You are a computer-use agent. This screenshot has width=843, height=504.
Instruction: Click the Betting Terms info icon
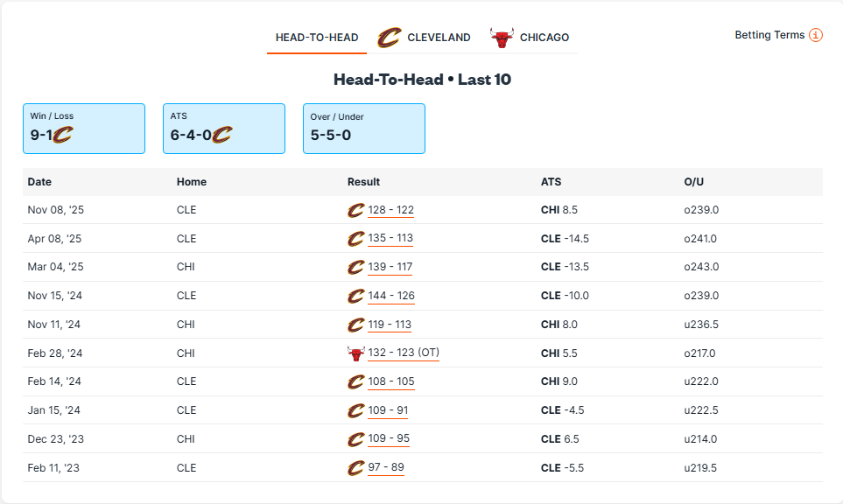pyautogui.click(x=816, y=35)
